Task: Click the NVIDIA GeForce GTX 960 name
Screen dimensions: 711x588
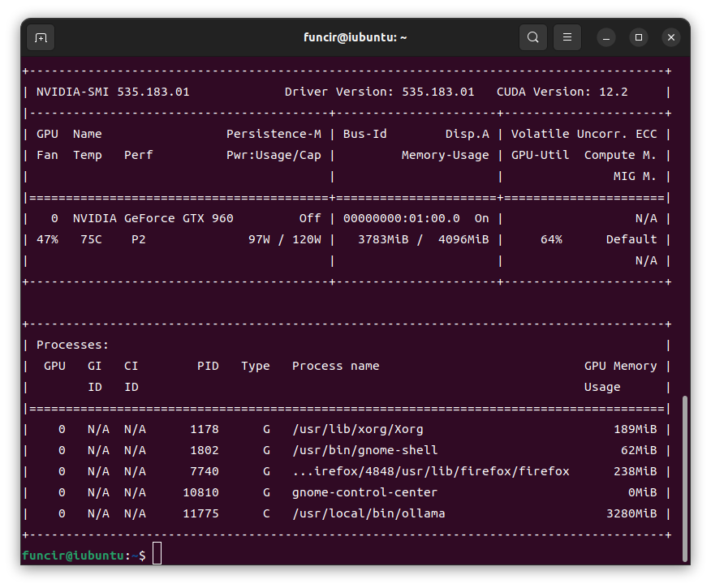Action: [x=153, y=218]
